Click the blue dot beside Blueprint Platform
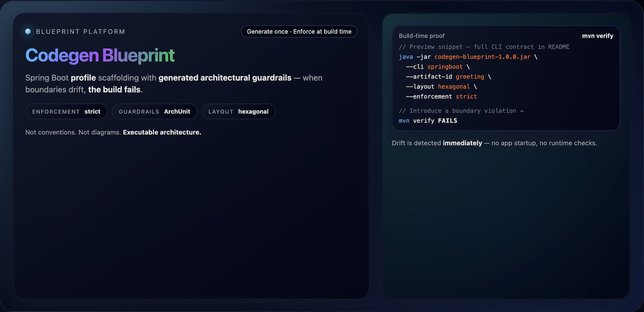The height and width of the screenshot is (312, 644). point(28,32)
